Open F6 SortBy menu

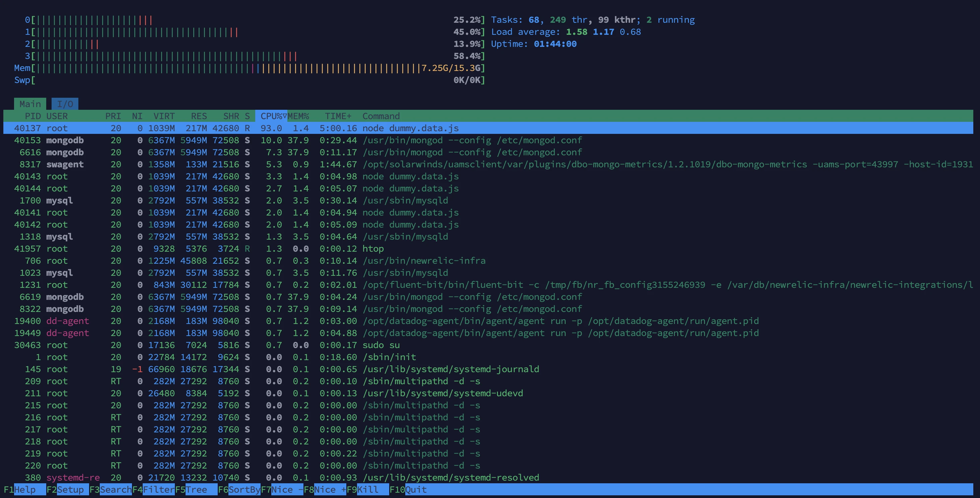[239, 489]
